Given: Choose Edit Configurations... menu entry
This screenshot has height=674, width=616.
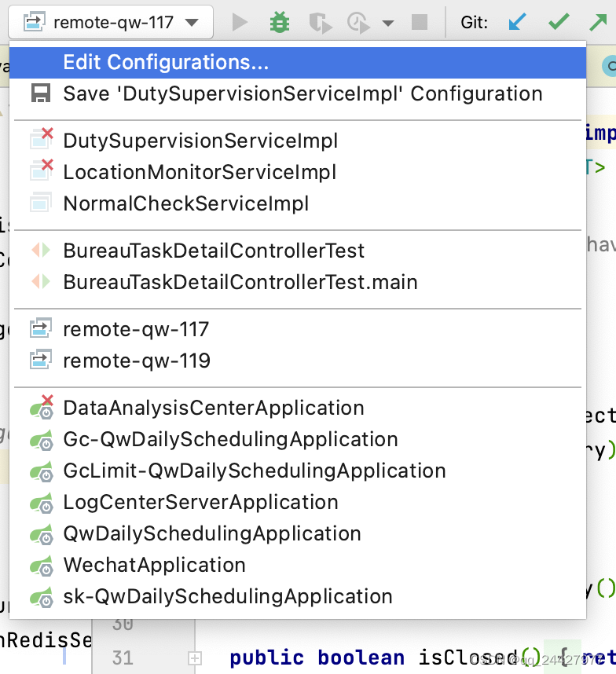Looking at the screenshot, I should point(166,63).
